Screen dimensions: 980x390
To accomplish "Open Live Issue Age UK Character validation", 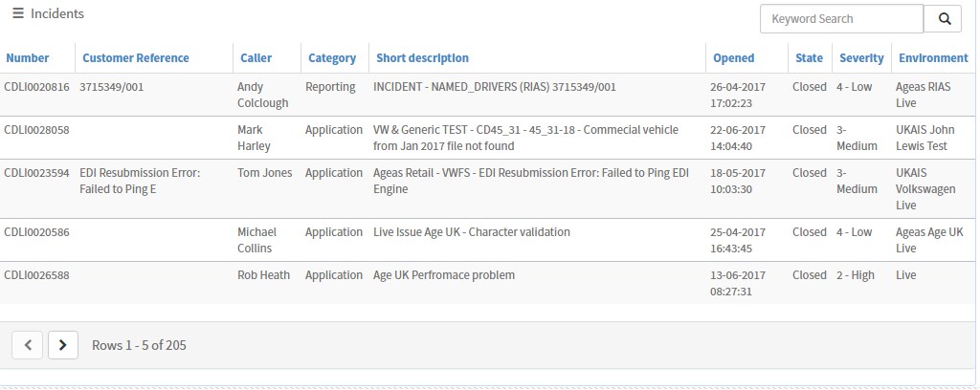I will pyautogui.click(x=471, y=232).
